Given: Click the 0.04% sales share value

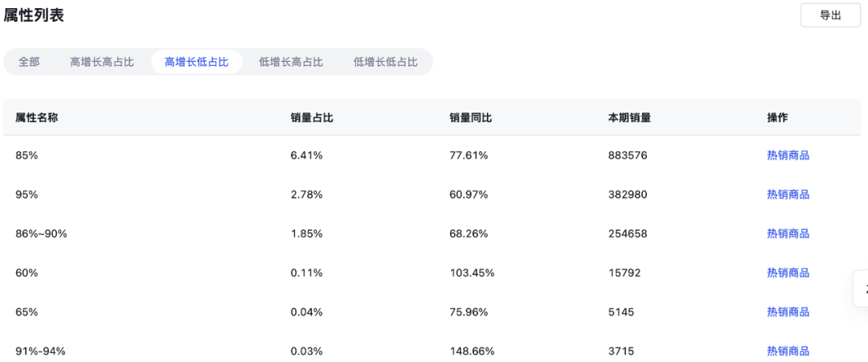Looking at the screenshot, I should coord(307,312).
